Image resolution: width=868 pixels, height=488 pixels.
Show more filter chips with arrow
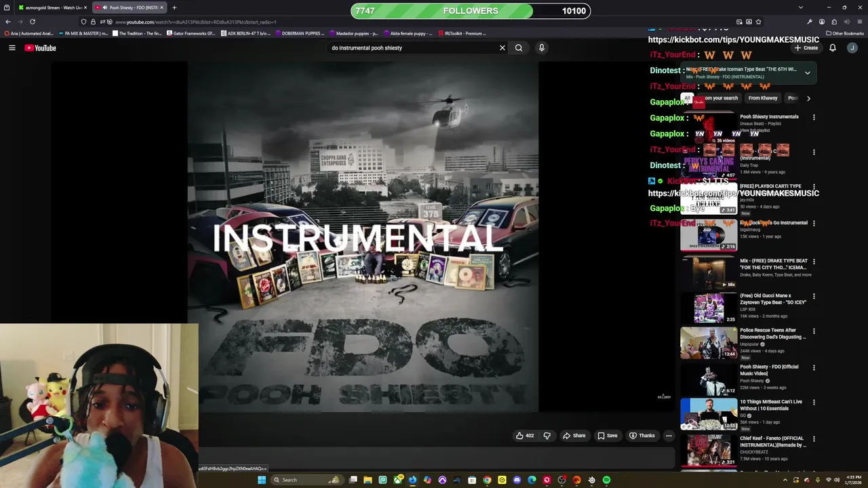click(808, 98)
